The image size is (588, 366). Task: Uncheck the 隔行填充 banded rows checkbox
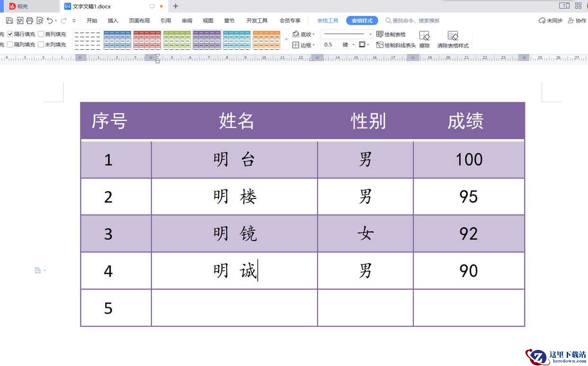tap(10, 34)
